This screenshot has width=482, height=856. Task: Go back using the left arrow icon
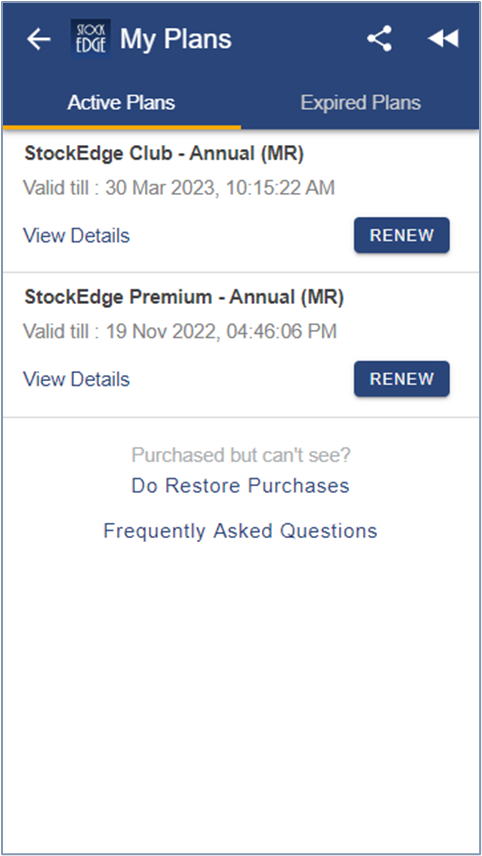[38, 39]
